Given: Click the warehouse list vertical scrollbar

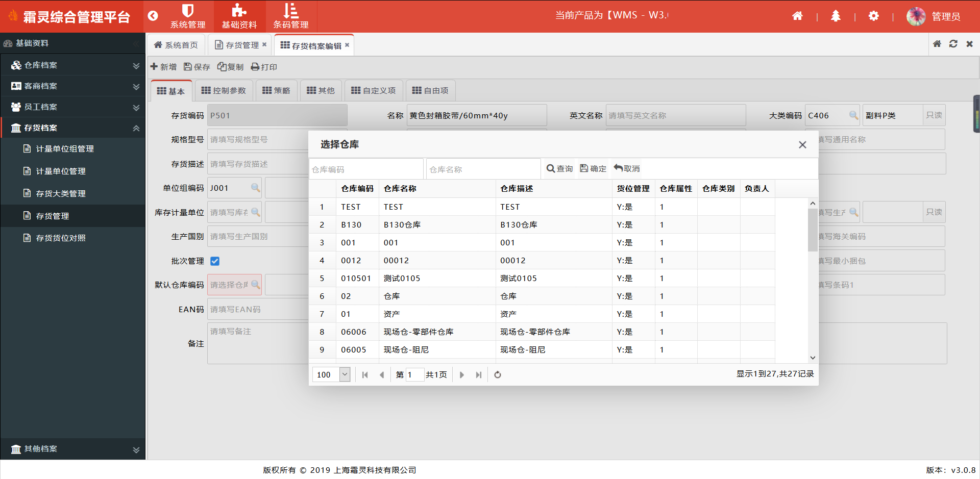Looking at the screenshot, I should click(x=812, y=230).
